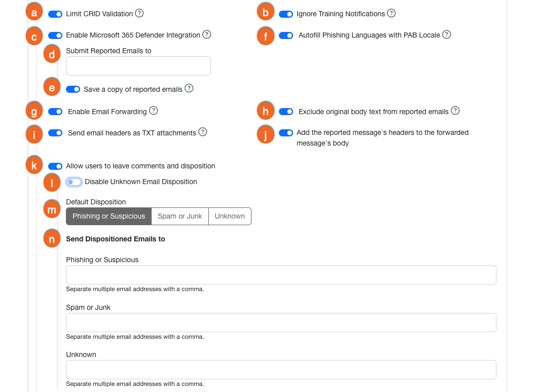Screen dimensions: 537x392
Task: Click help icon for Save a copy option
Action: 189,88
